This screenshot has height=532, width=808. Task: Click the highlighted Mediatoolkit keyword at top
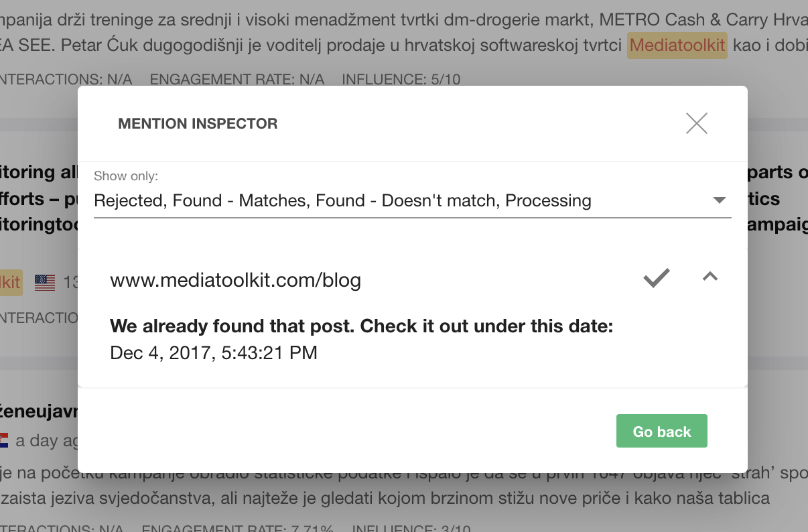pyautogui.click(x=677, y=46)
